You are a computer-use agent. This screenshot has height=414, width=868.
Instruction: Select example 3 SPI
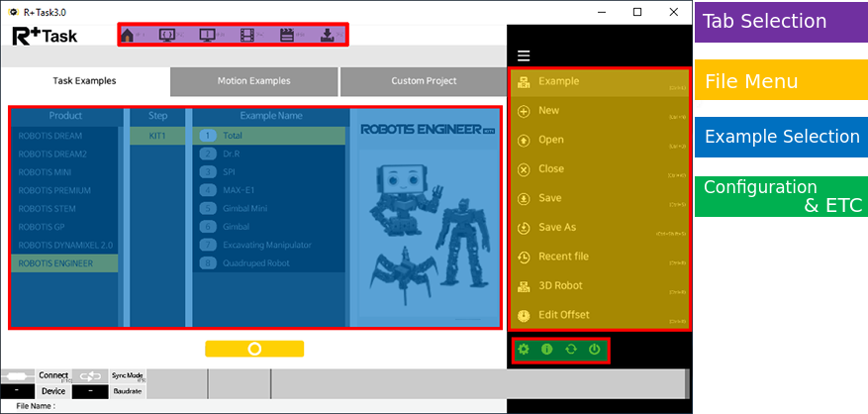(x=269, y=172)
